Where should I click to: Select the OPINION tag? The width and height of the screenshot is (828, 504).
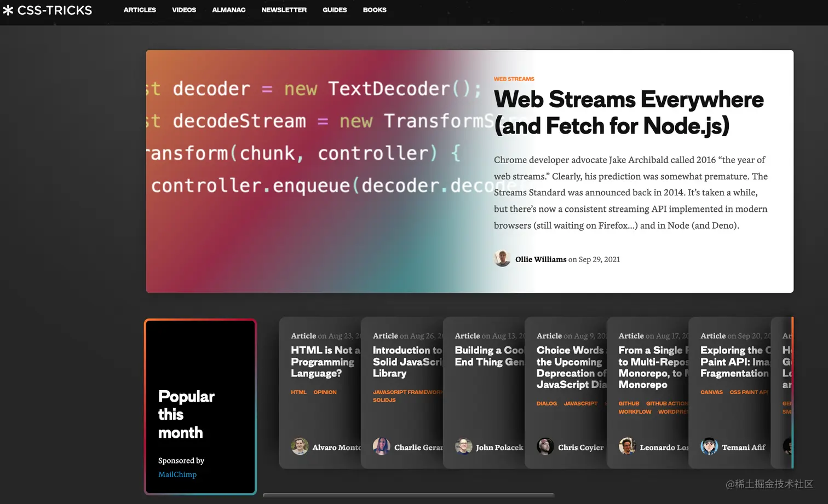tap(325, 392)
